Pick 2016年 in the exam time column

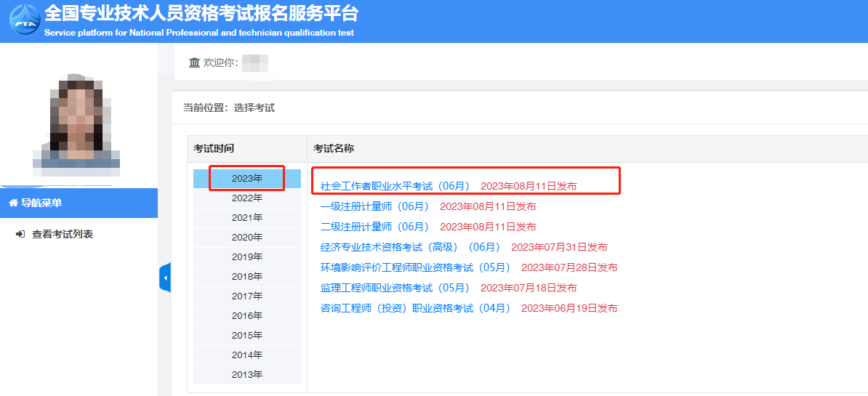pos(247,316)
